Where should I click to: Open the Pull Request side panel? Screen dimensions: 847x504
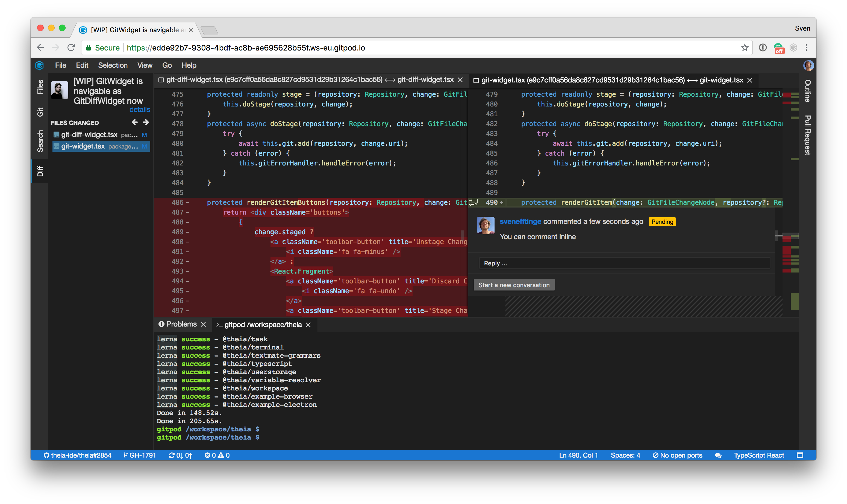point(808,135)
